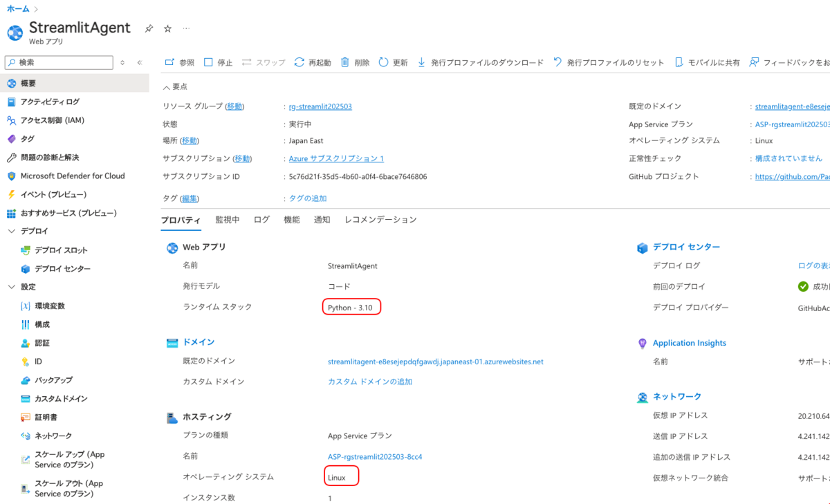Click the タグの追加 link

[308, 198]
